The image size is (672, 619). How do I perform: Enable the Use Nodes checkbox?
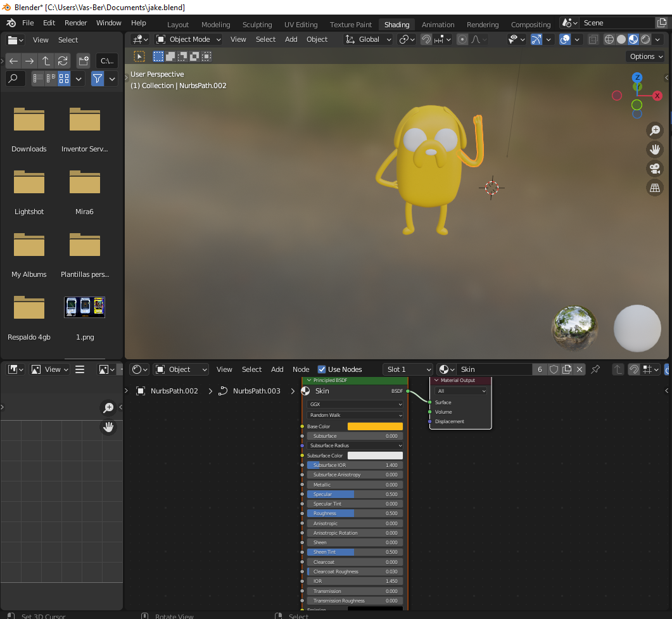(x=321, y=369)
